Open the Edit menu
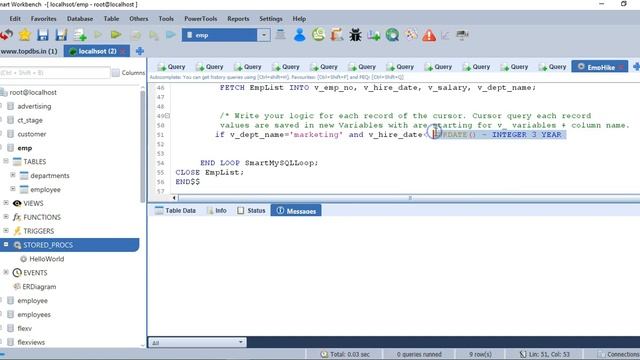640x360 pixels. 15,19
